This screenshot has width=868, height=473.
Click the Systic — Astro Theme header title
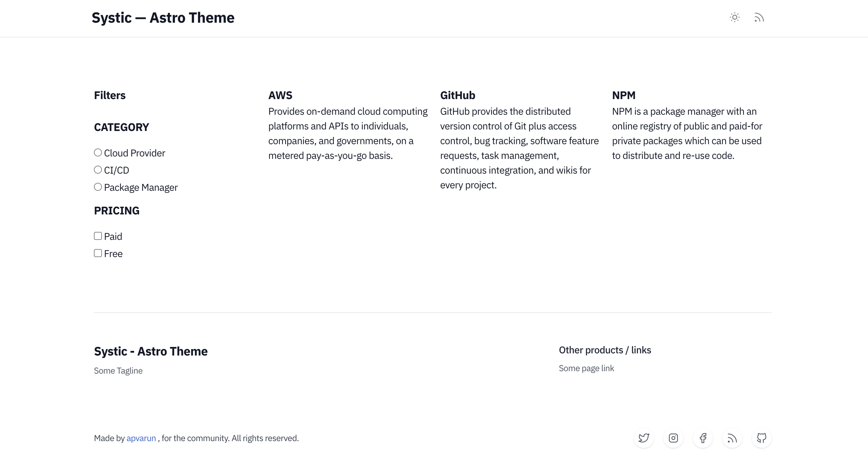tap(163, 18)
